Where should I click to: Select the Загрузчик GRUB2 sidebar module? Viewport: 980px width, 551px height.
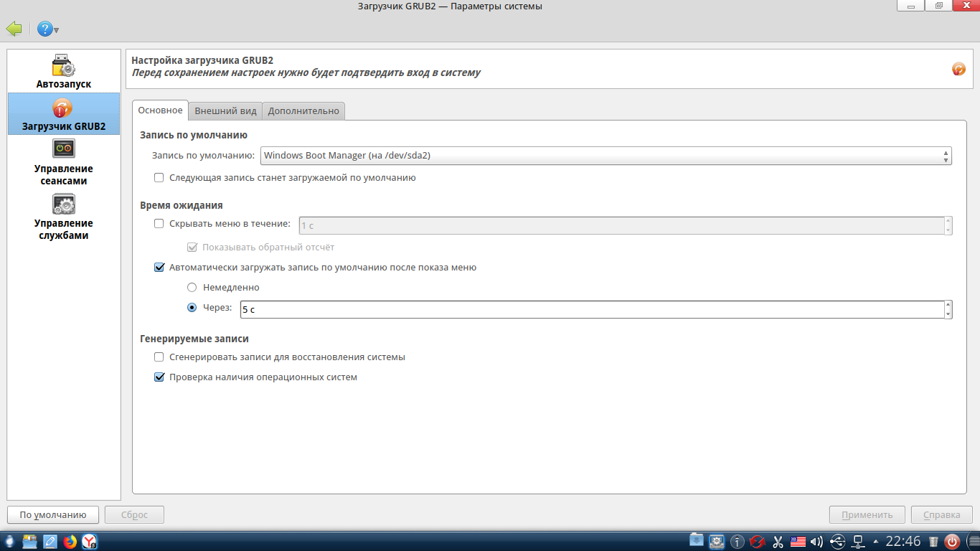click(64, 114)
